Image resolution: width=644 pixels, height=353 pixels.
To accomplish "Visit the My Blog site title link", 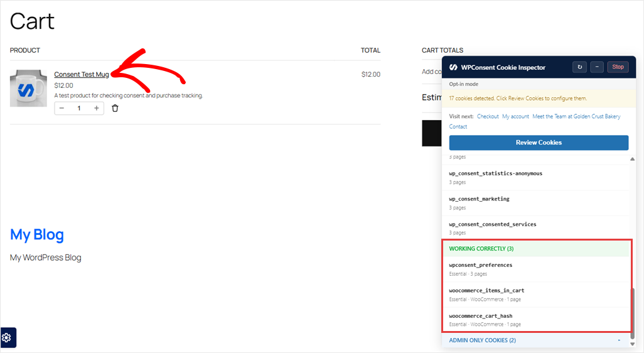I will (x=37, y=235).
